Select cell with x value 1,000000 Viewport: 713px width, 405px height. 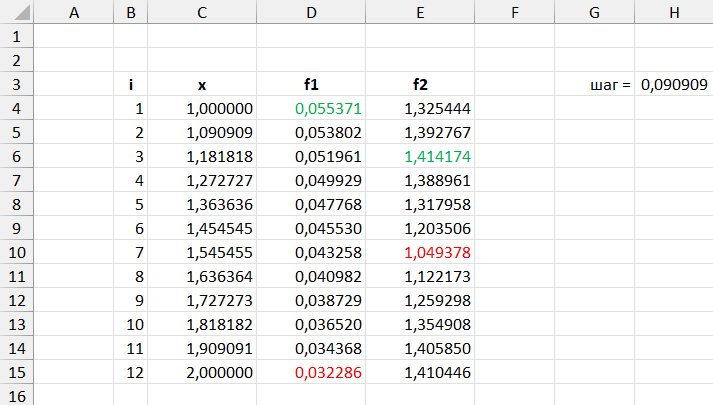(202, 108)
